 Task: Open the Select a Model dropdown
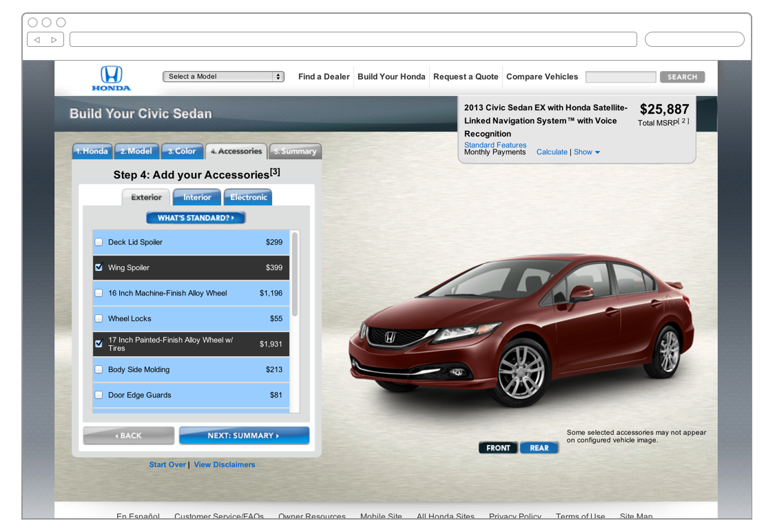point(223,76)
